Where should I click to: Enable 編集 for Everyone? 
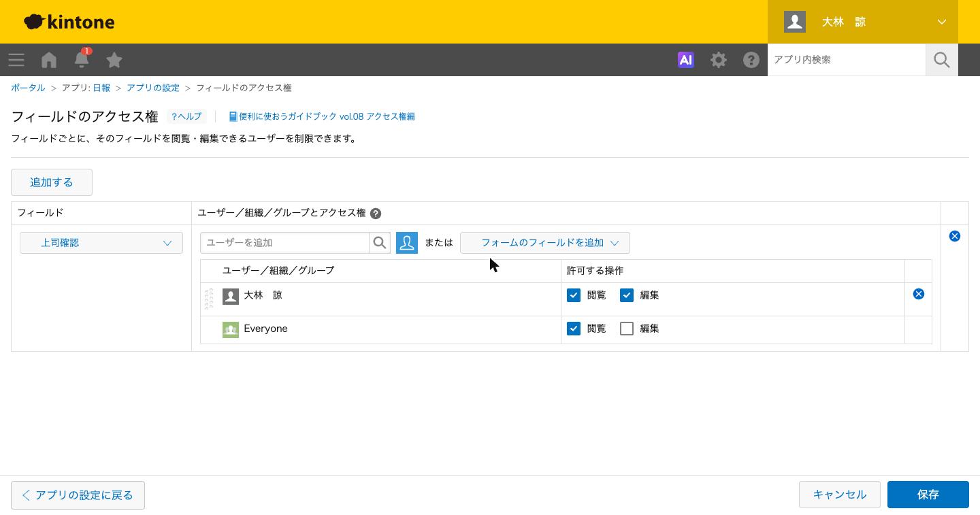[627, 329]
